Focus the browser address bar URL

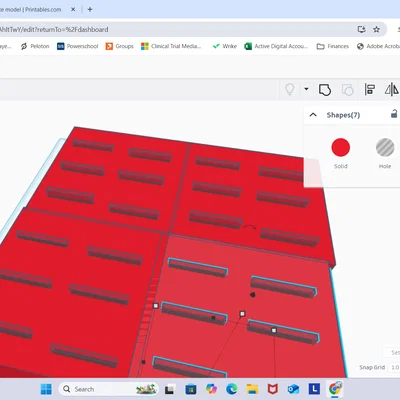(54, 29)
